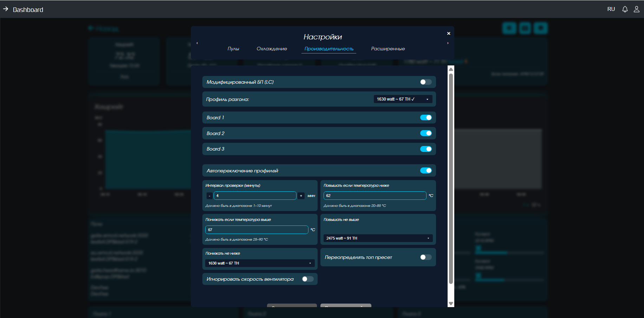Decrease Интервал проверки with minus button

point(209,196)
